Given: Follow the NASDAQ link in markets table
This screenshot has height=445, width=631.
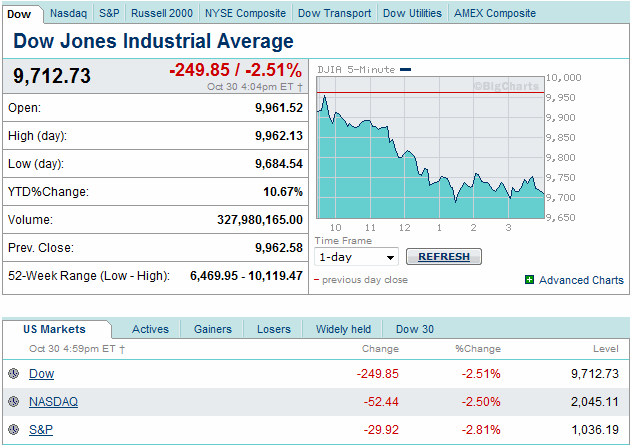Looking at the screenshot, I should click(x=54, y=402).
